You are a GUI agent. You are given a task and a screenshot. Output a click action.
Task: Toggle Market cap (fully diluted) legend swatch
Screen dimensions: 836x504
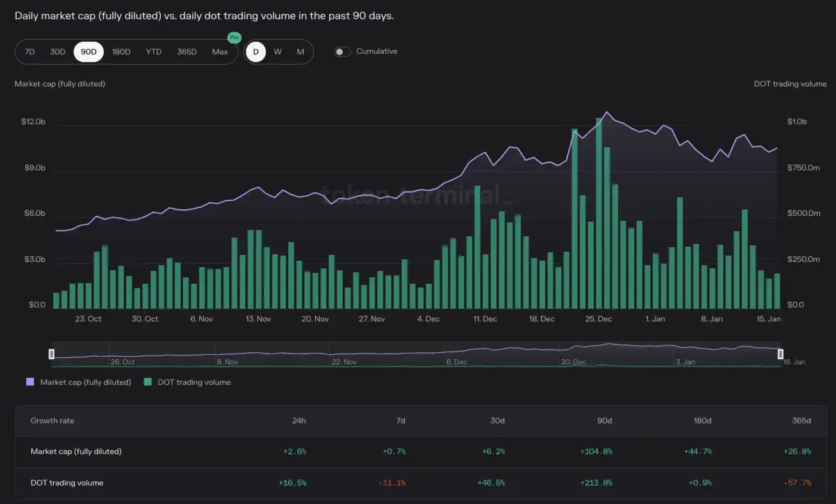pos(30,382)
